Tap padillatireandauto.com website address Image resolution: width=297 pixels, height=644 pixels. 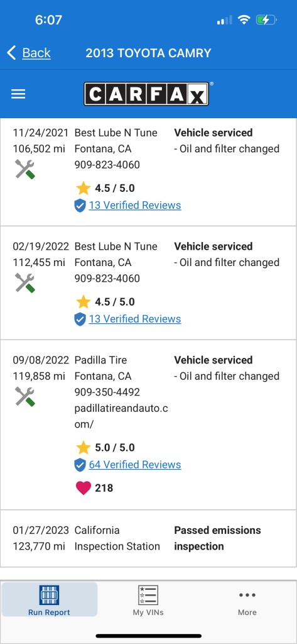click(x=121, y=416)
